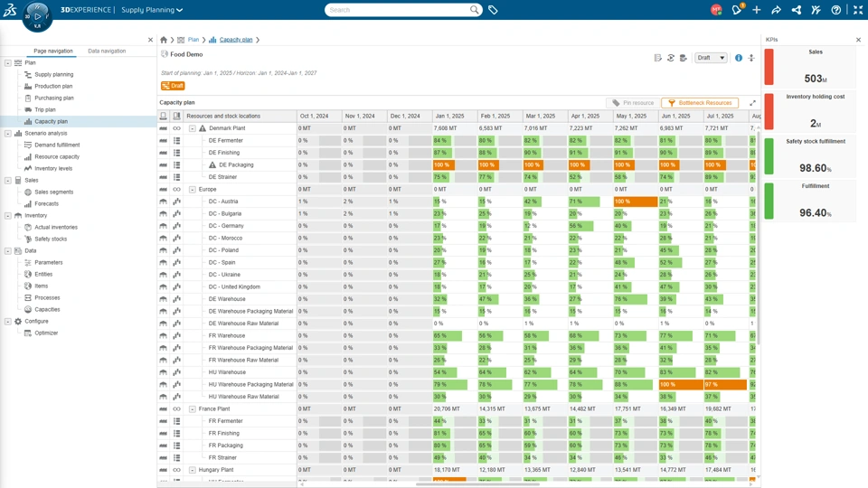Image resolution: width=868 pixels, height=488 pixels.
Task: Expand the capacity plan panel to full size
Action: [x=752, y=103]
